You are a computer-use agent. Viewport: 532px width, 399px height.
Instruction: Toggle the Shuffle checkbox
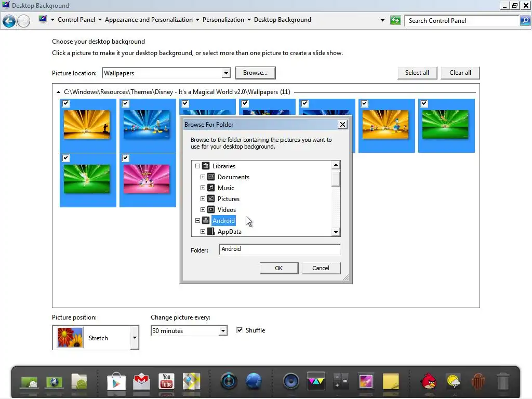click(x=240, y=330)
